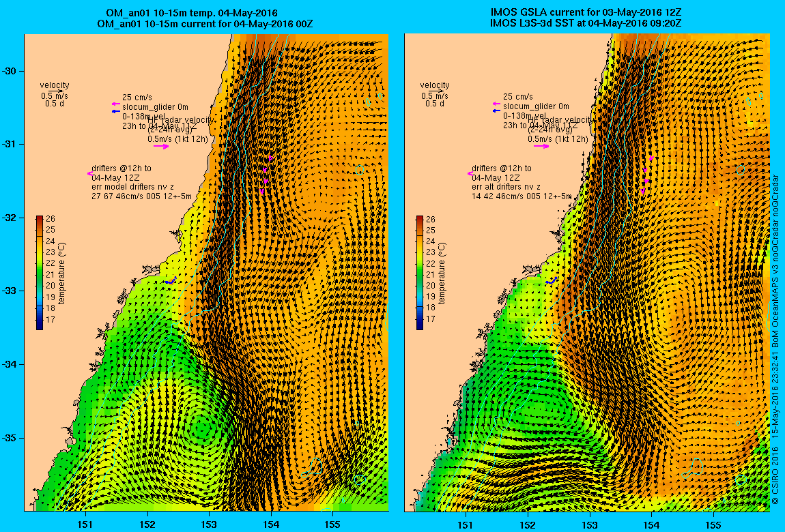Click the blue glider track off the coast in IMOS panel
This screenshot has height=532, width=785.
point(552,282)
